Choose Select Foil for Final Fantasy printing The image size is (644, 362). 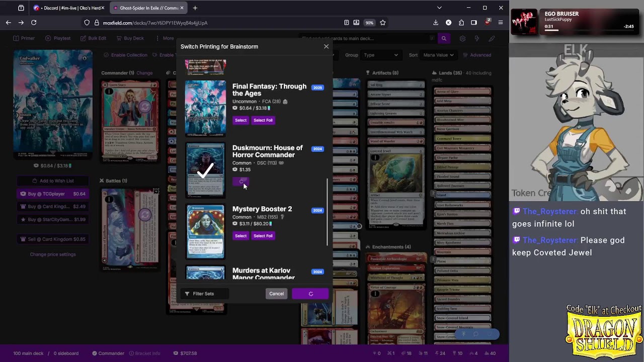pyautogui.click(x=263, y=120)
